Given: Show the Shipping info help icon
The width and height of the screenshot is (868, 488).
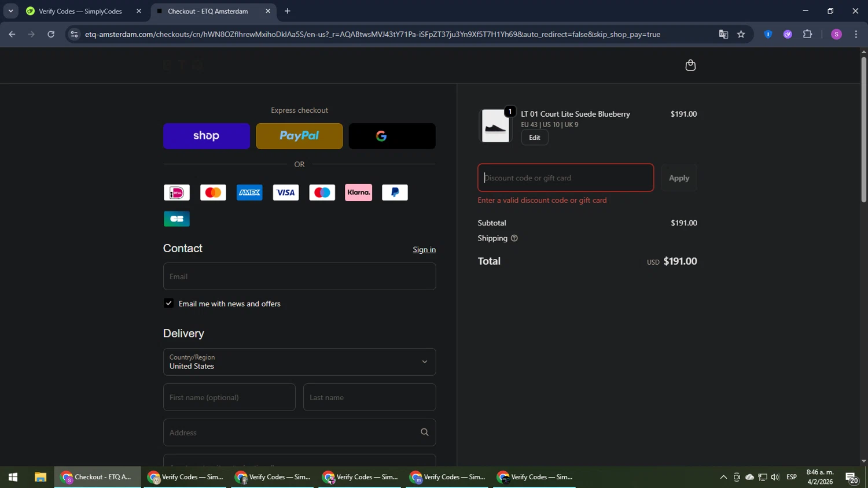Looking at the screenshot, I should point(514,238).
